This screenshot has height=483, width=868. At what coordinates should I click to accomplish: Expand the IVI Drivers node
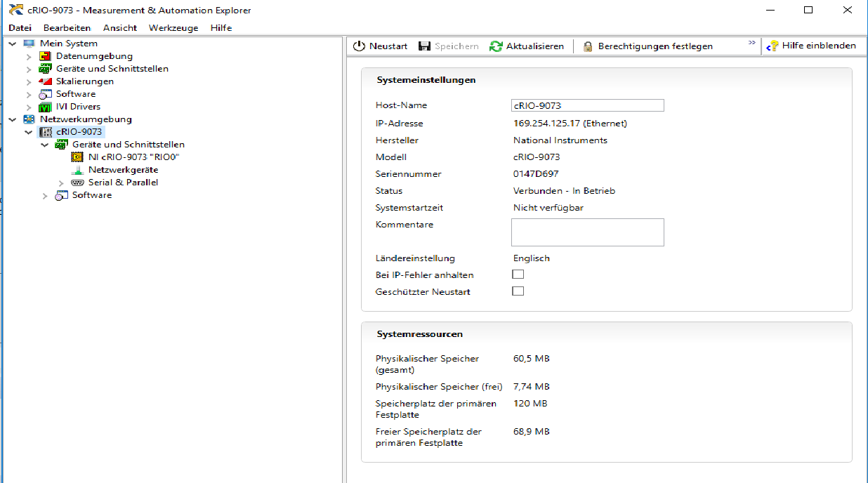29,107
